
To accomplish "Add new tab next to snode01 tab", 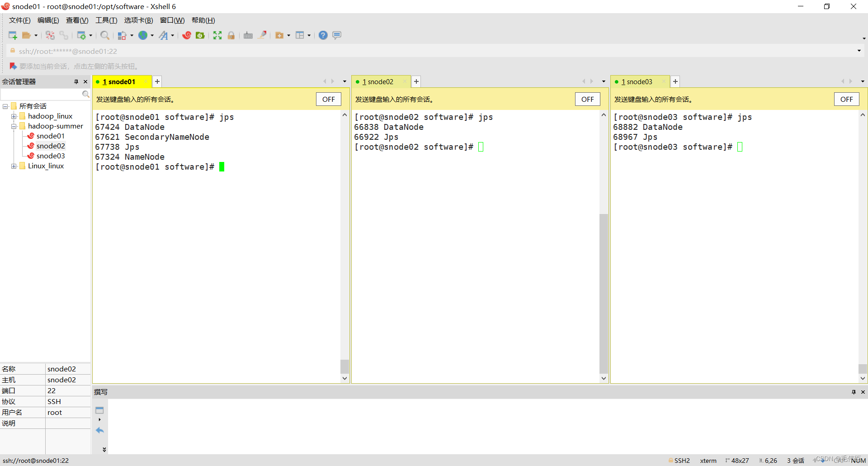I will click(157, 81).
